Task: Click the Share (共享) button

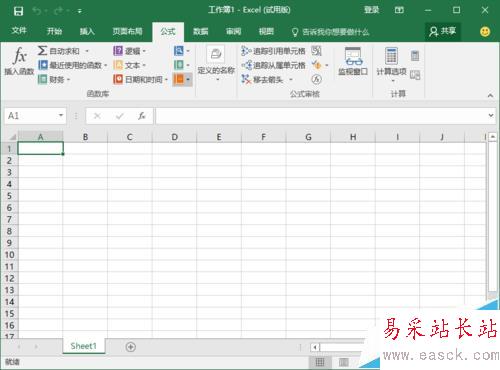Action: pos(443,32)
